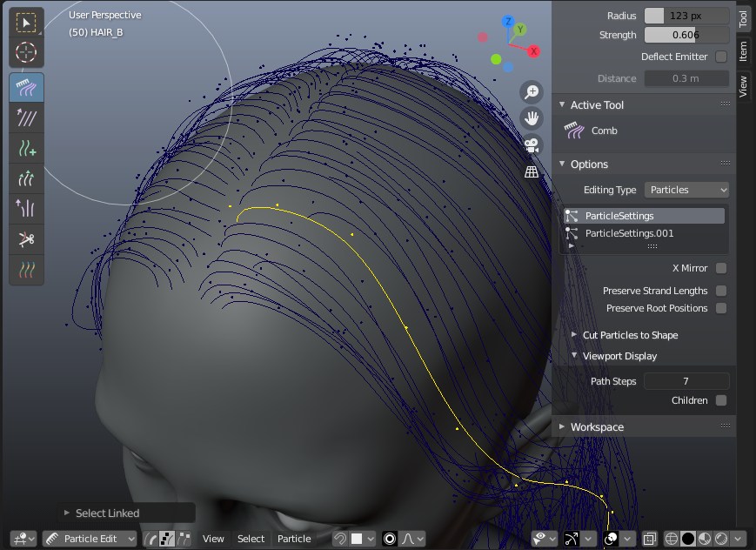
Task: Switch to the Item sidebar tab
Action: (x=743, y=50)
